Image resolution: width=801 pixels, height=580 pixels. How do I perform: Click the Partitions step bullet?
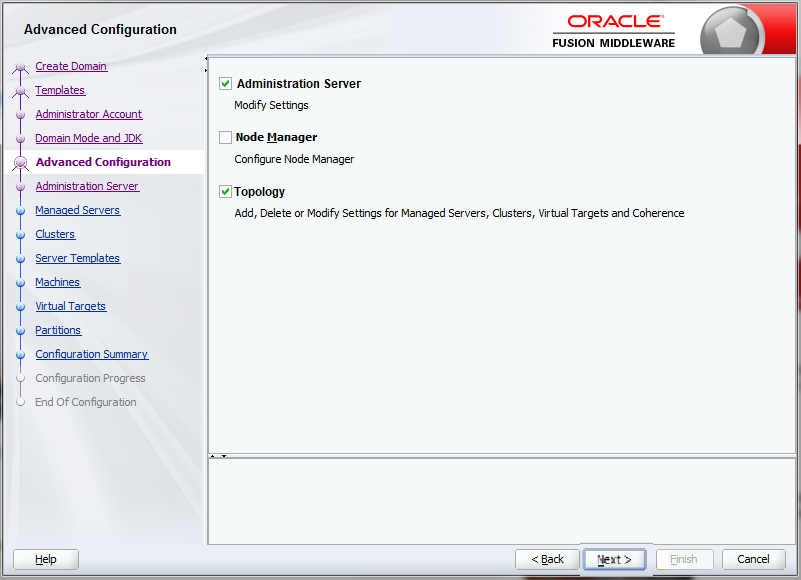[20, 331]
